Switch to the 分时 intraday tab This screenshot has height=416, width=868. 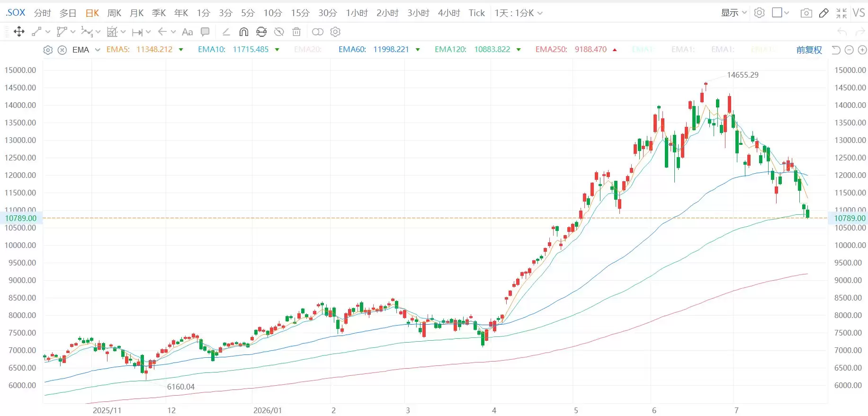(43, 13)
